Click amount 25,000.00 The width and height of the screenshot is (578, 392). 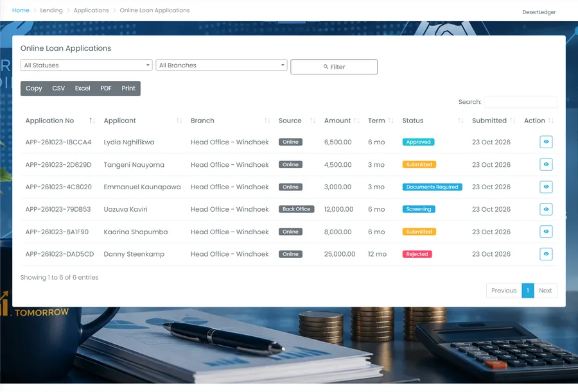(x=340, y=254)
